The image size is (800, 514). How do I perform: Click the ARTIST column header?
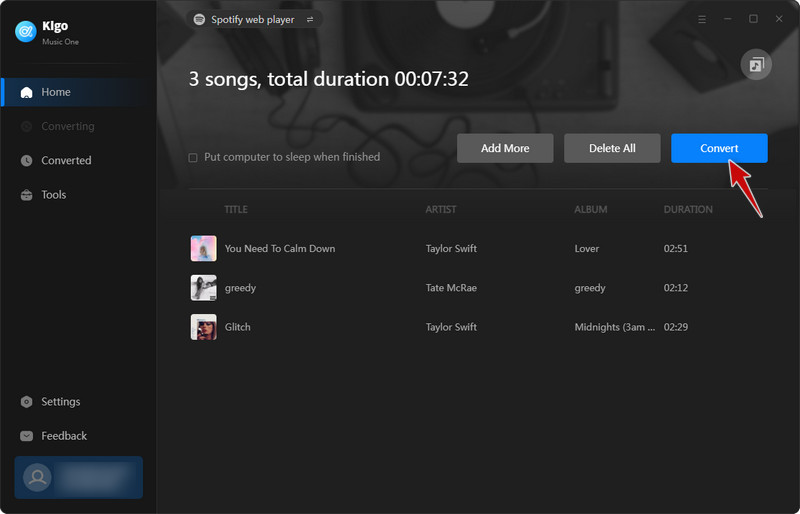pyautogui.click(x=441, y=209)
